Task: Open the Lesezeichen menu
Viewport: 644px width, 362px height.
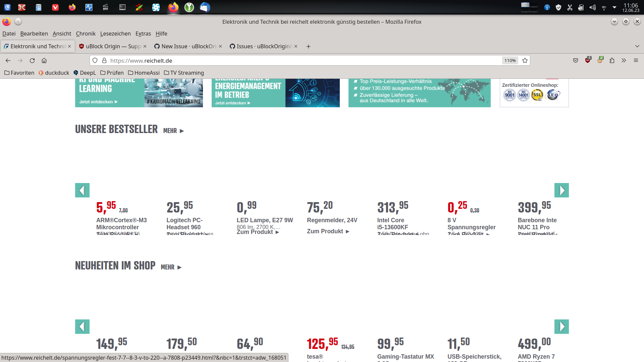Action: tap(115, 34)
